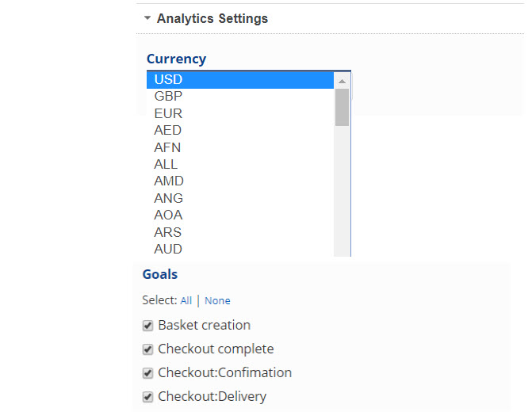This screenshot has width=532, height=412.
Task: Select USD in the currency list
Action: [x=168, y=79]
